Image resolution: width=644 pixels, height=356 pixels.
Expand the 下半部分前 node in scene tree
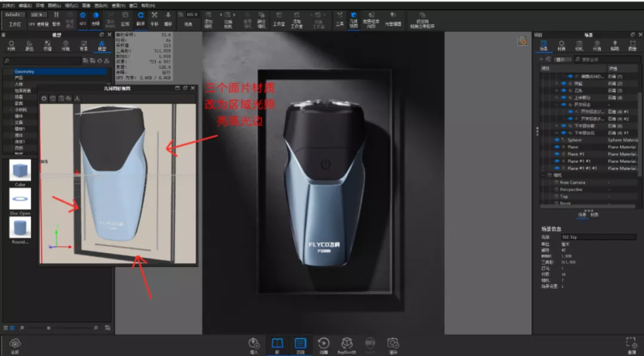click(x=557, y=126)
